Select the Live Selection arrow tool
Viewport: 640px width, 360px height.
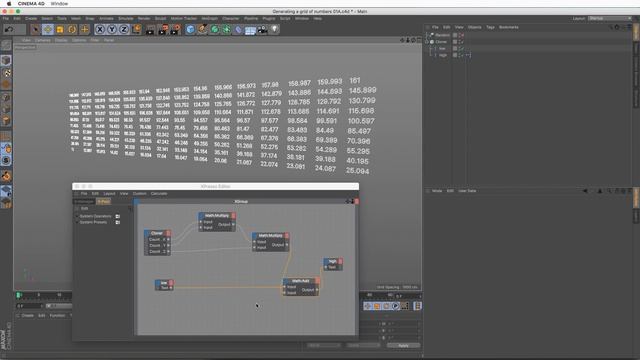click(36, 29)
